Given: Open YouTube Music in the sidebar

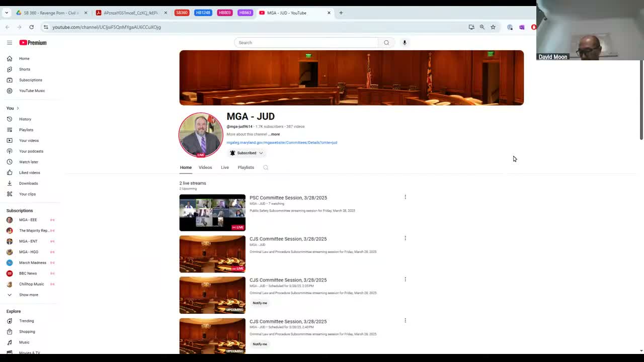Looking at the screenshot, I should pos(33,90).
